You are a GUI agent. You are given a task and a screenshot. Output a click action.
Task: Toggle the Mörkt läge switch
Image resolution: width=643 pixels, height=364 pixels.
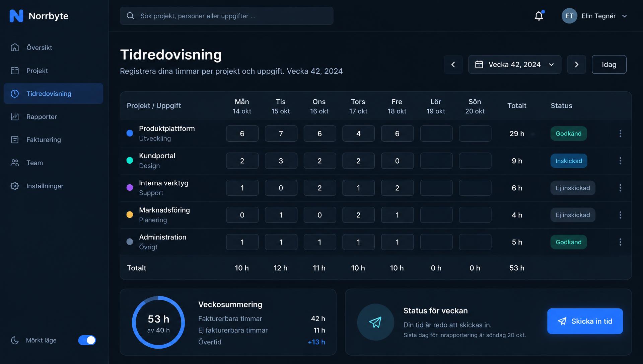[87, 340]
